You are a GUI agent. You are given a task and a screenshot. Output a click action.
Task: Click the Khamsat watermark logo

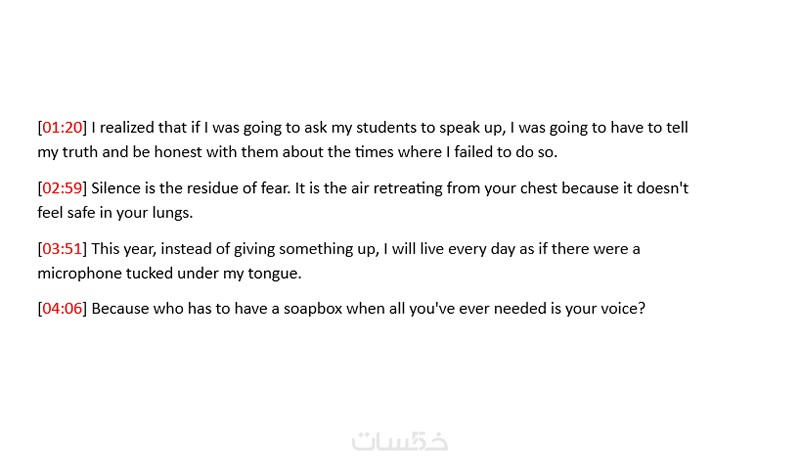click(x=400, y=441)
